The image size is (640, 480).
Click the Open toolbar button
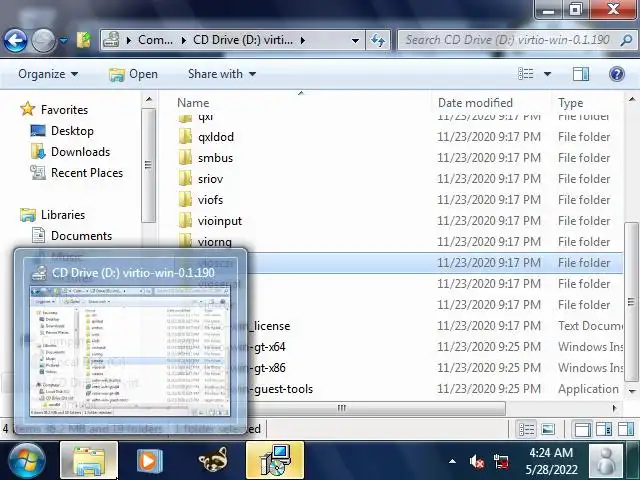[x=133, y=74]
